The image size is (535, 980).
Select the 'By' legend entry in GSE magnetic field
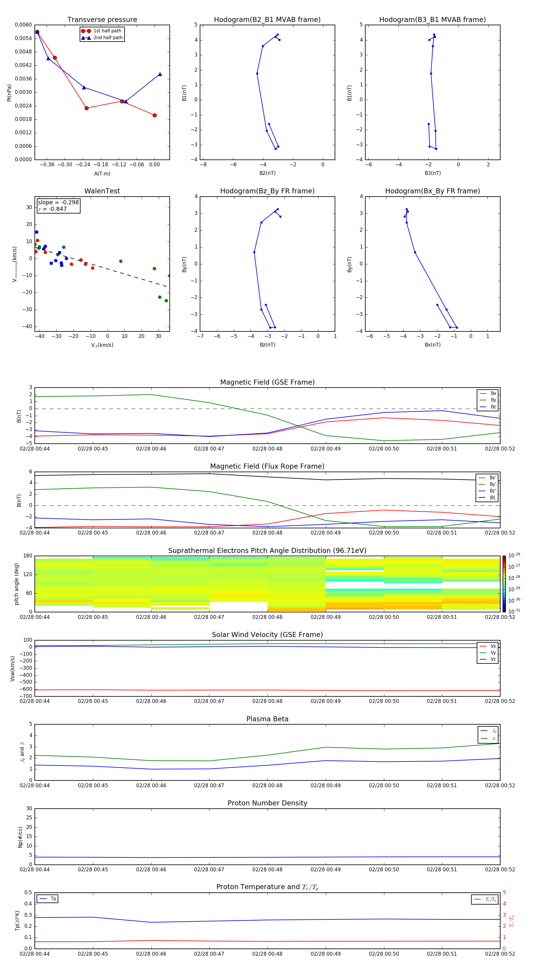click(488, 400)
